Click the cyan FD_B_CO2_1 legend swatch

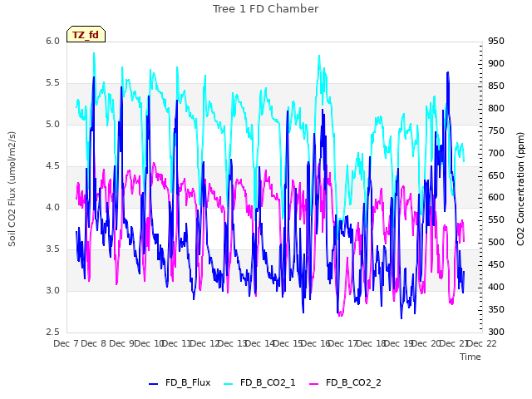click(x=229, y=384)
